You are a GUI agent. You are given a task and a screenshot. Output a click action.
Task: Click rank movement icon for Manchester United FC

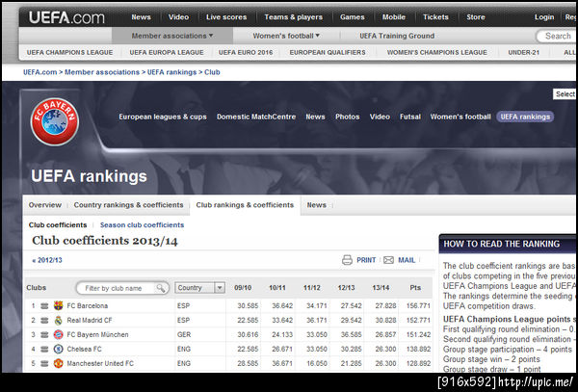(44, 363)
